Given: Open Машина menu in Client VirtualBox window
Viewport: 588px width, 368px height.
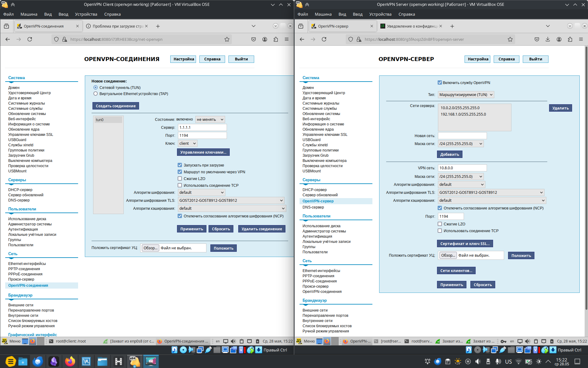Looking at the screenshot, I should click(x=29, y=14).
